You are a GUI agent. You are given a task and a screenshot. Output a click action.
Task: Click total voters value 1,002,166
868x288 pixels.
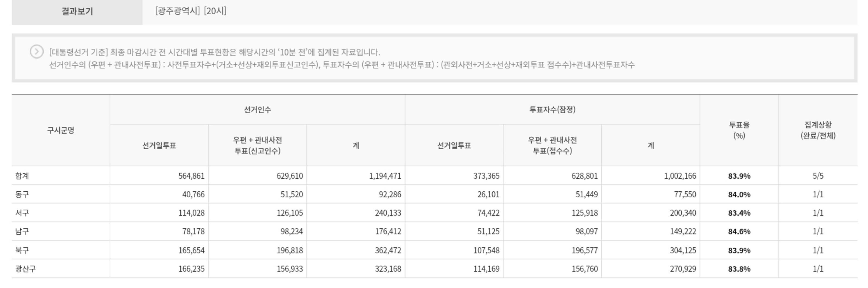coord(680,176)
